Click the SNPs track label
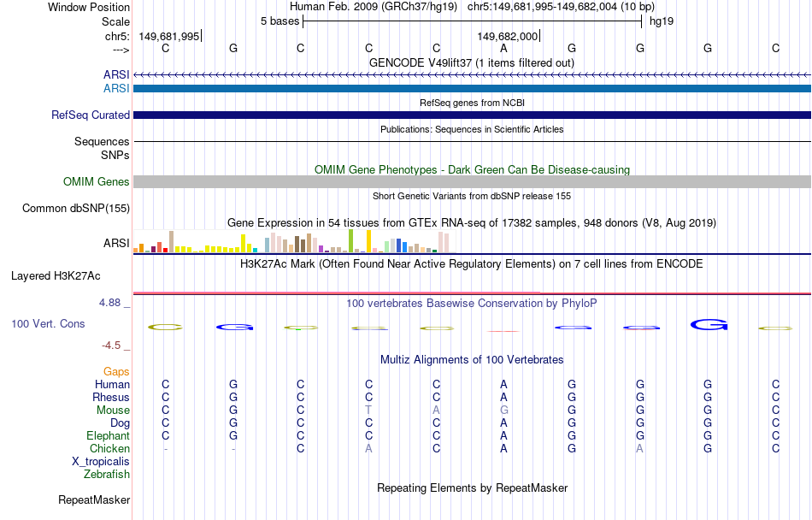This screenshot has width=812, height=520. pos(115,155)
